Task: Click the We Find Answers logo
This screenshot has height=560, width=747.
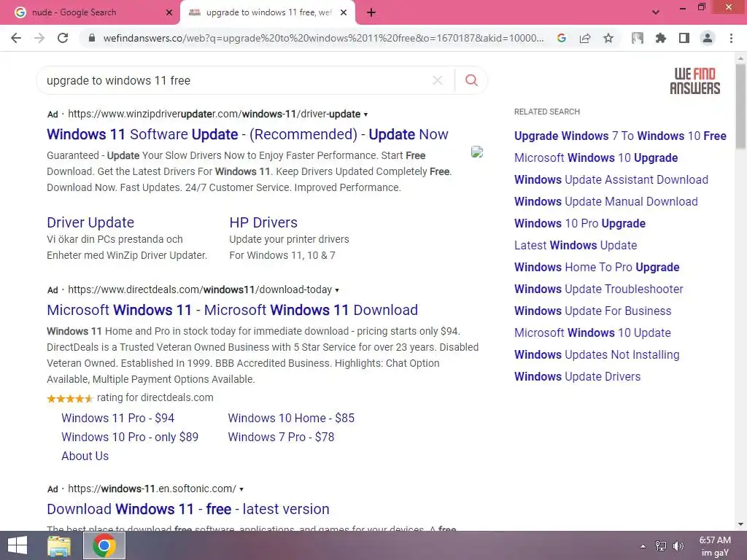Action: tap(695, 81)
